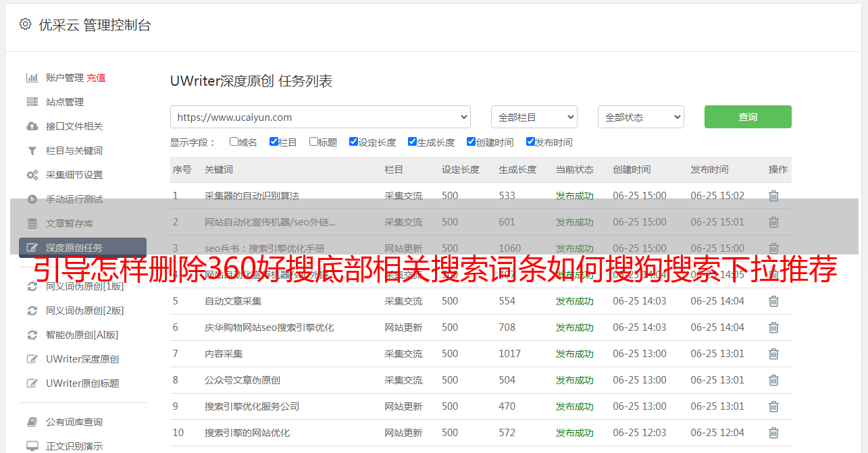Screen dimensions: 868x453
Task: Click the red 充值 link
Action: click(x=96, y=78)
